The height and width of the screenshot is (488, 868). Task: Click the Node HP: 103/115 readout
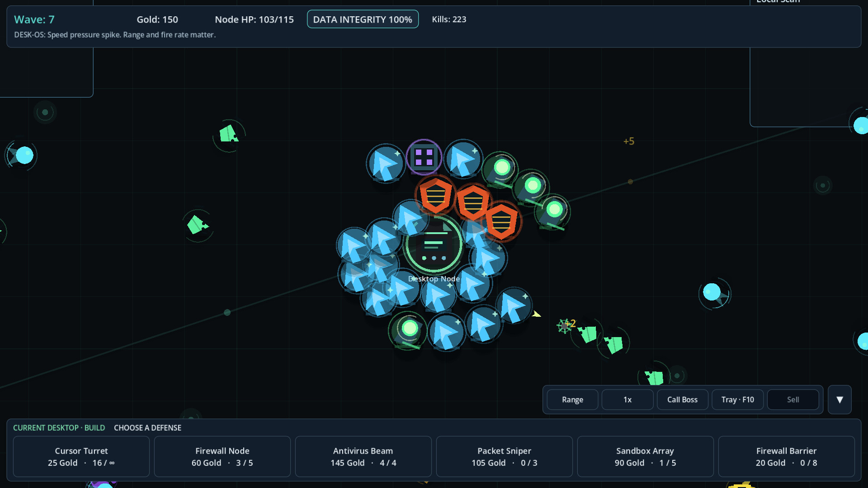click(x=254, y=19)
